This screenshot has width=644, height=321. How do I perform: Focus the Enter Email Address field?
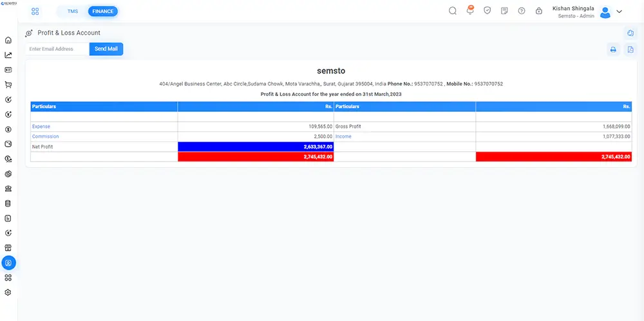[57, 49]
